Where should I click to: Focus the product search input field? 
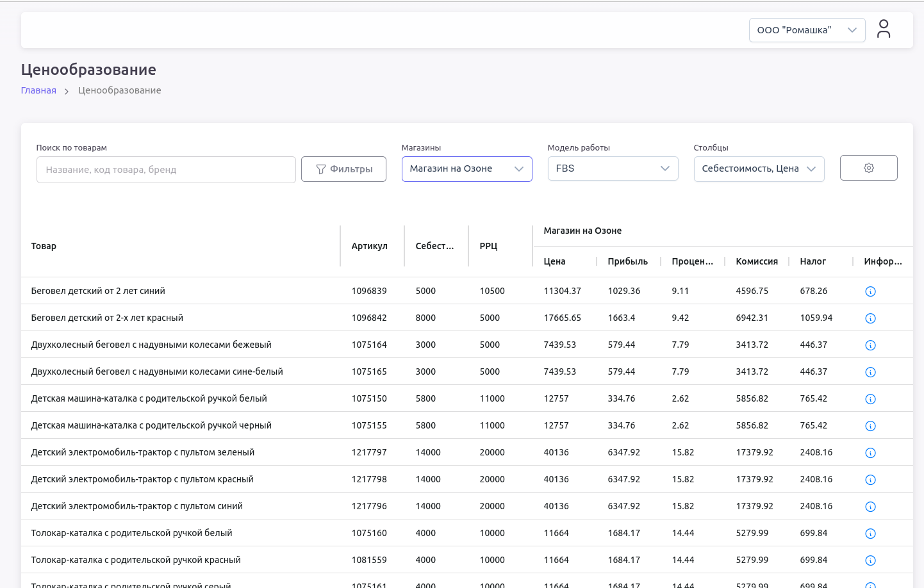(x=166, y=170)
